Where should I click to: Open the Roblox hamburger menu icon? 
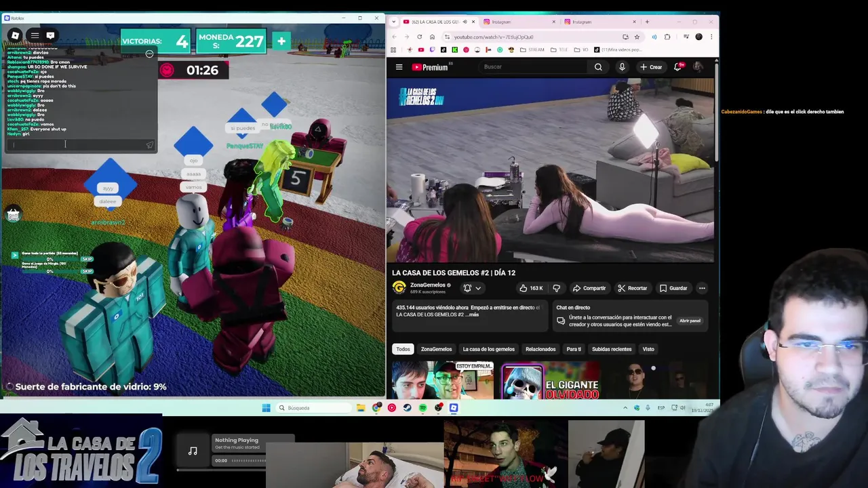(x=35, y=35)
